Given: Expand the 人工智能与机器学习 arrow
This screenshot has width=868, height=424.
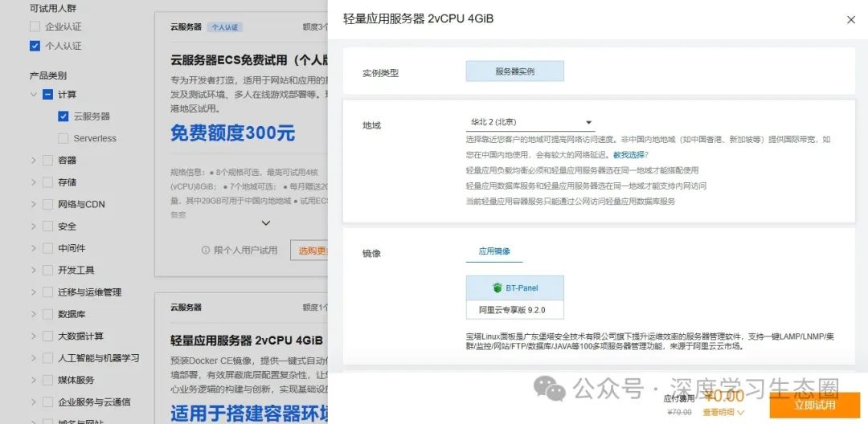Looking at the screenshot, I should [33, 358].
